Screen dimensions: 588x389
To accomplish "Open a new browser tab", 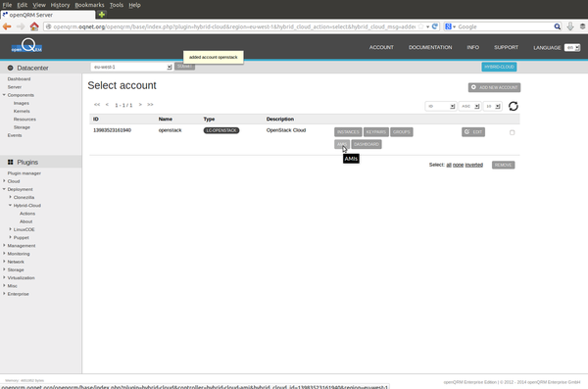I will tap(102, 15).
